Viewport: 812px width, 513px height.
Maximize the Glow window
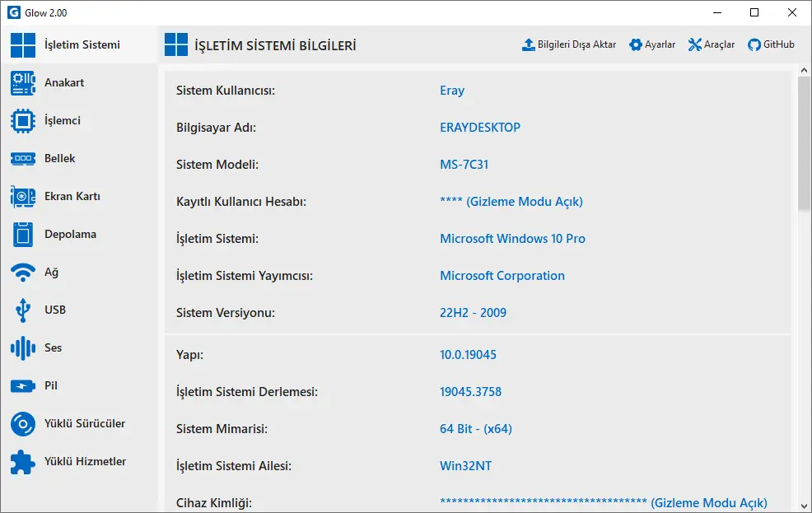pyautogui.click(x=754, y=12)
